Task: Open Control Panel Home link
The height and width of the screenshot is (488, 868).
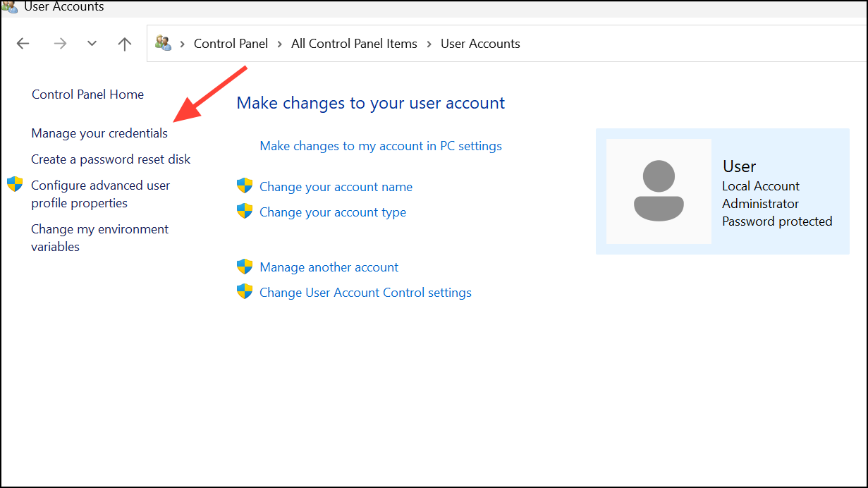Action: point(87,94)
